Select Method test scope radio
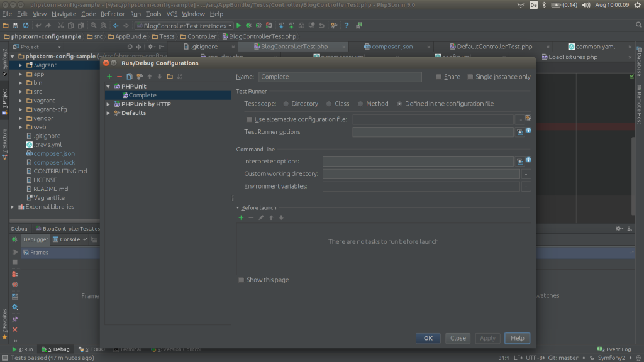This screenshot has height=362, width=644. pos(360,104)
